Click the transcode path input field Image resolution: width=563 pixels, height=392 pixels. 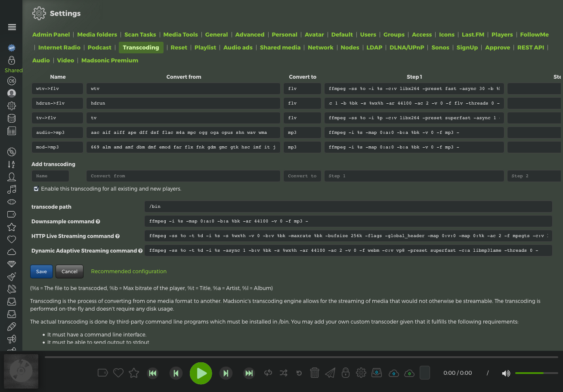click(348, 207)
